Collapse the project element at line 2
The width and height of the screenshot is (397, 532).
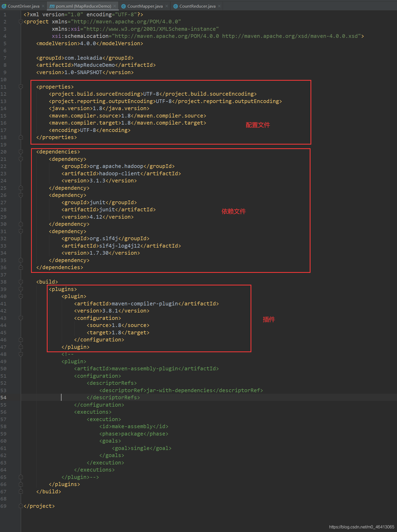21,22
